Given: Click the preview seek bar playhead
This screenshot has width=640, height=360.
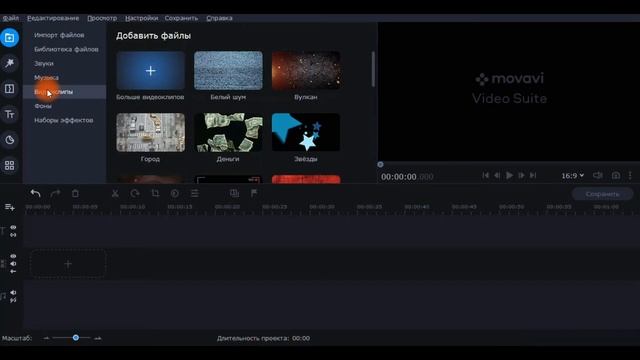Looking at the screenshot, I should 380,164.
